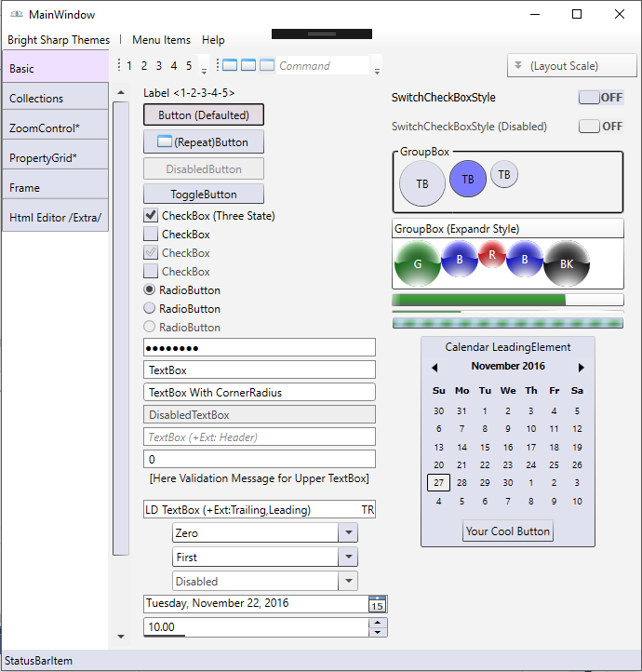Go to next month in the calendar
Image resolution: width=642 pixels, height=672 pixels.
tap(582, 368)
